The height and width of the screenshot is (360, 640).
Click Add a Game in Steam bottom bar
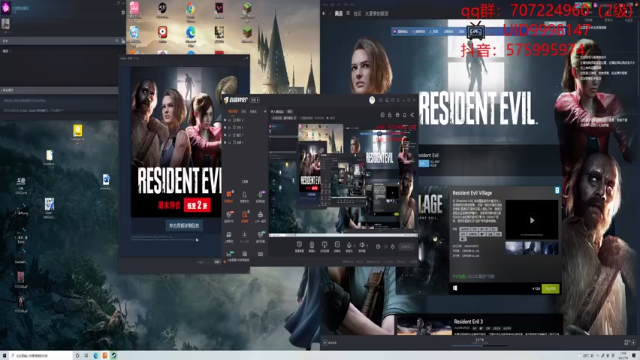click(330, 343)
